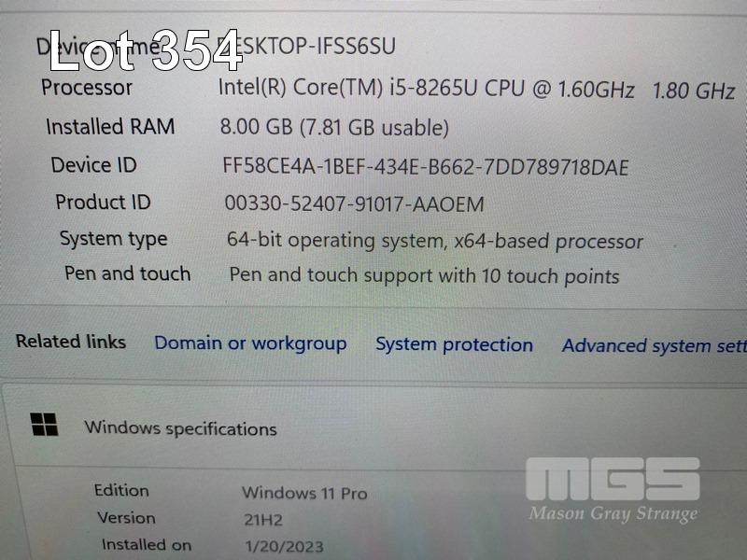The image size is (747, 560).
Task: Click the Pen and touch support value
Action: coord(424,276)
